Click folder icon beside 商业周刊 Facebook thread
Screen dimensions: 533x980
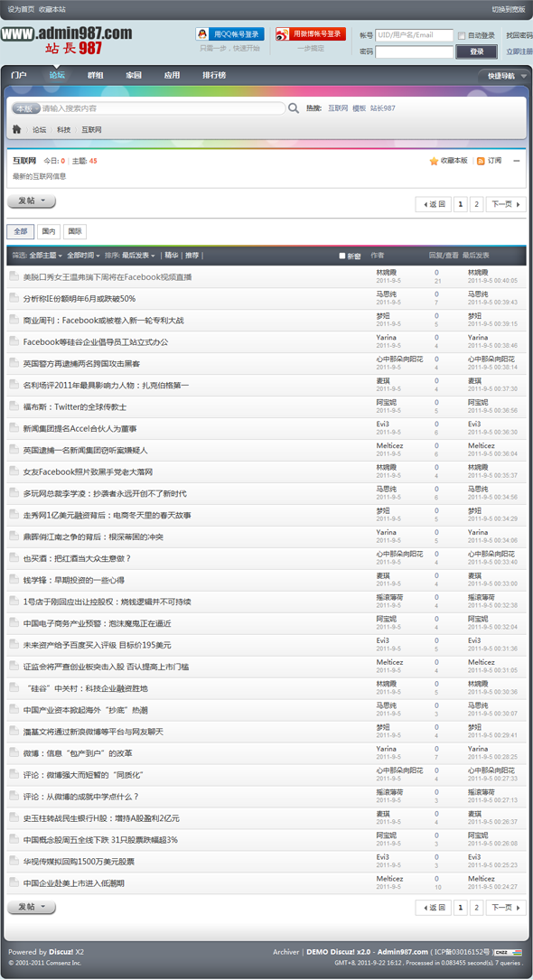coord(14,320)
